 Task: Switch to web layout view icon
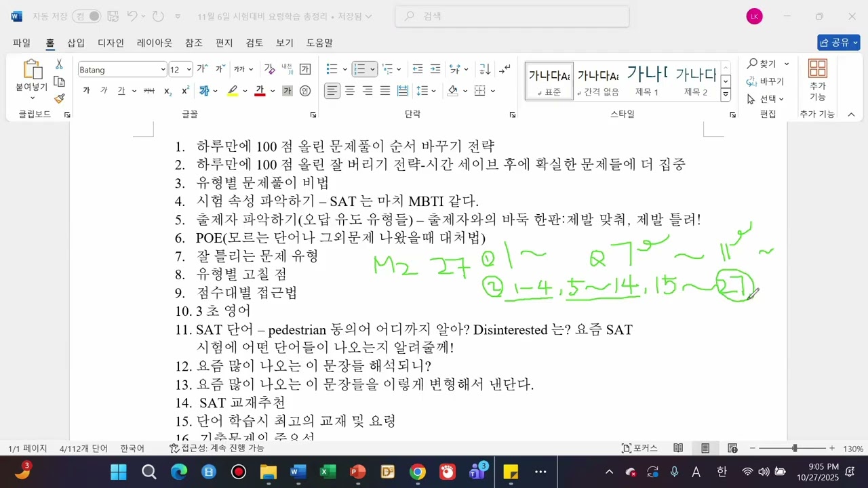pyautogui.click(x=732, y=449)
